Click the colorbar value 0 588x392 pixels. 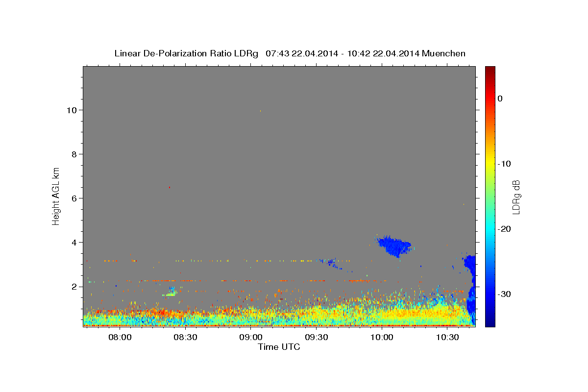click(x=500, y=98)
